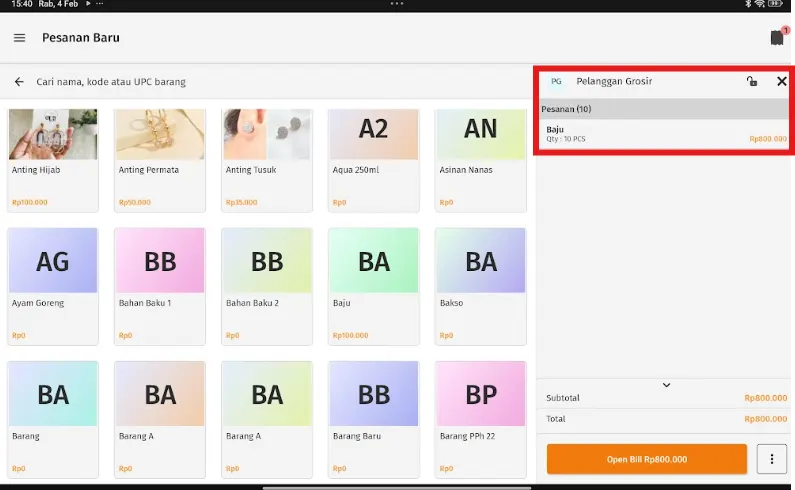Open the Baju order line item
Screen dimensions: 795x490
click(664, 134)
